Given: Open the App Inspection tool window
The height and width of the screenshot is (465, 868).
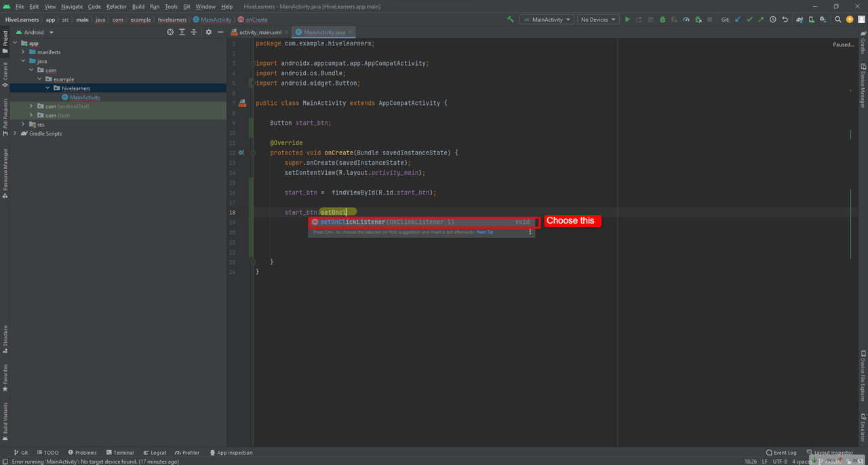Looking at the screenshot, I should pos(231,453).
